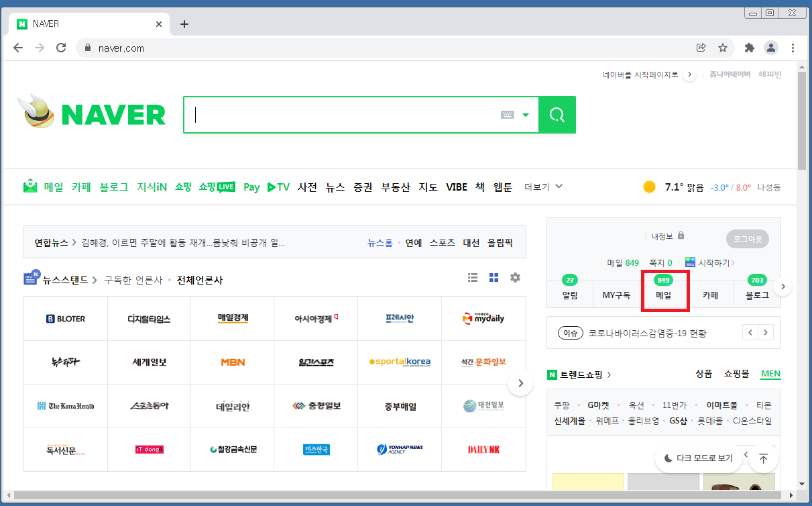Open 쇼핑LIVE in the navigation bar

click(217, 187)
